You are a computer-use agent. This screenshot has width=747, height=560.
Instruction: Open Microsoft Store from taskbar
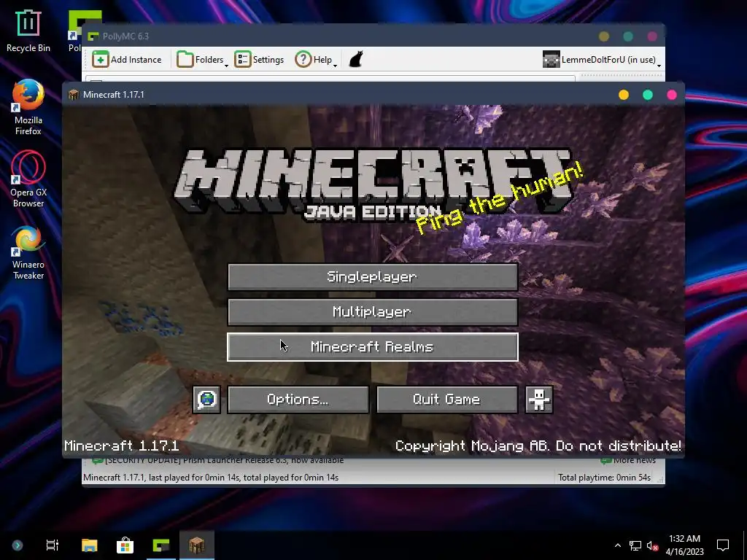(x=125, y=545)
